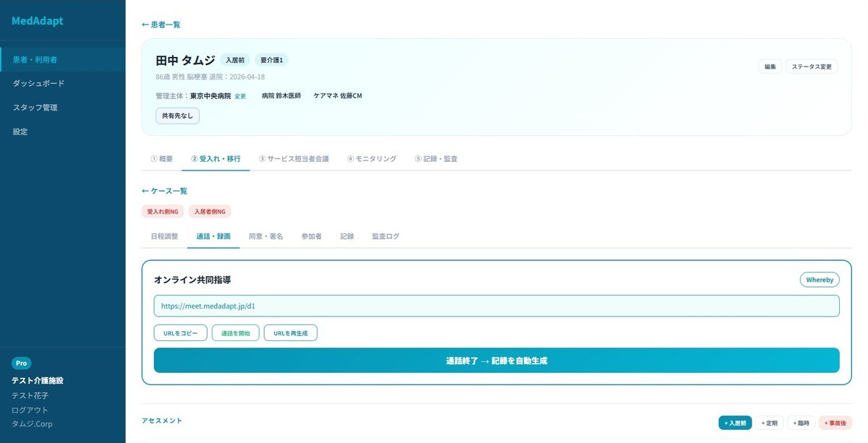Click the Whereby badge button
The width and height of the screenshot is (868, 443).
(x=820, y=280)
